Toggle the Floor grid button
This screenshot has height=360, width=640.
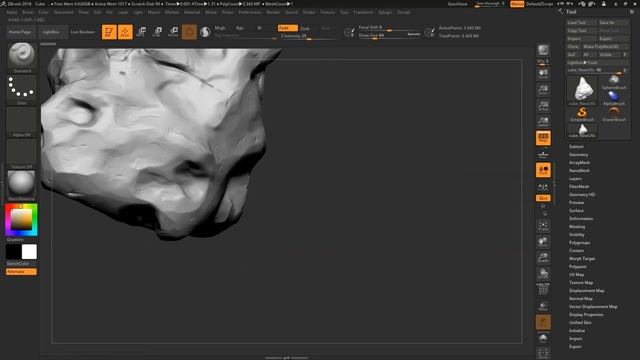(543, 154)
